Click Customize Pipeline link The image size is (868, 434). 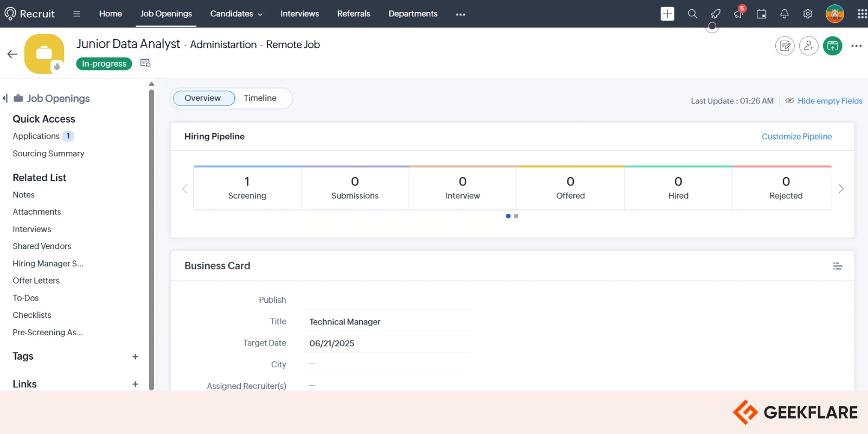(796, 137)
